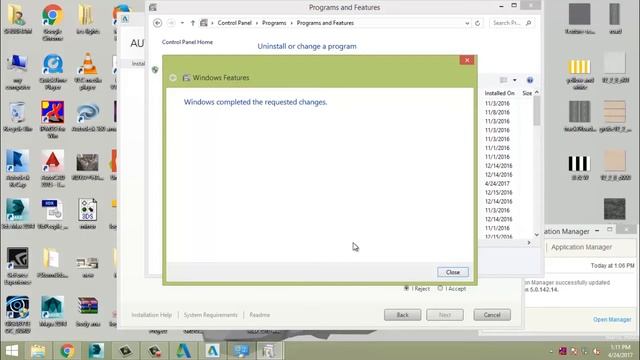Click scroll-right arrow of program list
Image resolution: width=640 pixels, height=360 pixels.
(x=529, y=243)
